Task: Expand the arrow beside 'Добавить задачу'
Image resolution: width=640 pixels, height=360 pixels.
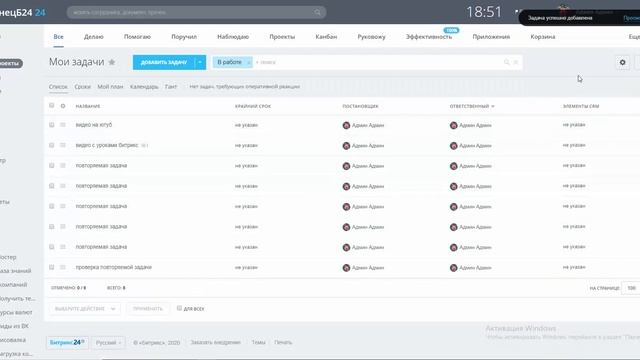Action: 200,62
